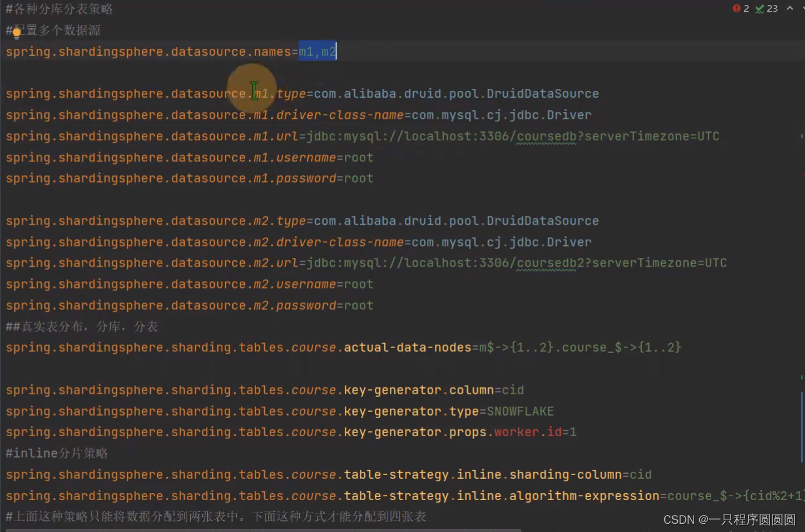The height and width of the screenshot is (532, 805).
Task: Click the worker.id=1 property line
Action: tap(291, 432)
